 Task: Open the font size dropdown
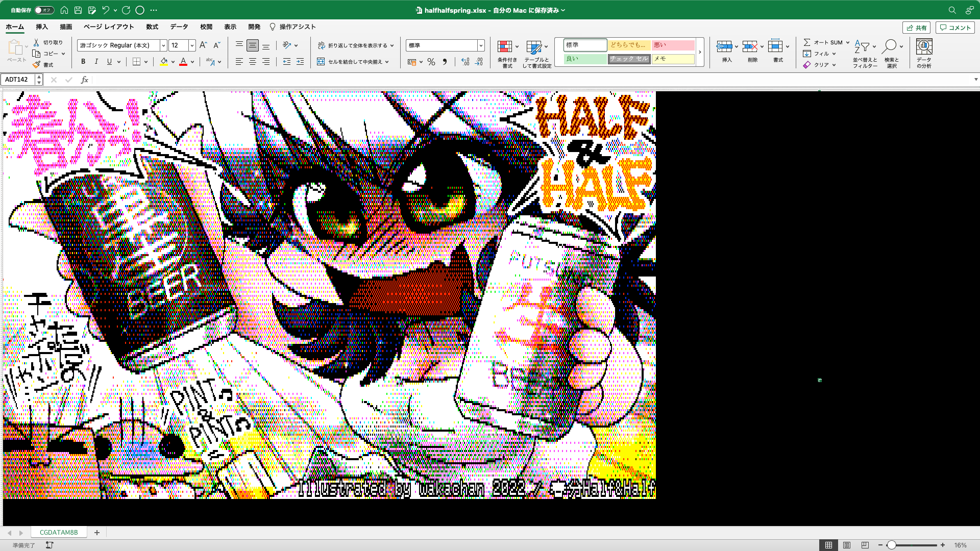pyautogui.click(x=192, y=45)
